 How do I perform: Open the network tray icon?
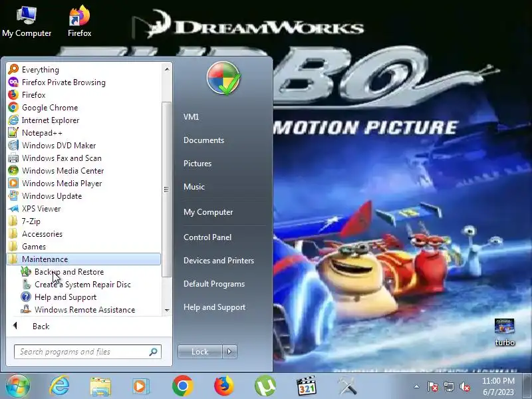pyautogui.click(x=448, y=386)
